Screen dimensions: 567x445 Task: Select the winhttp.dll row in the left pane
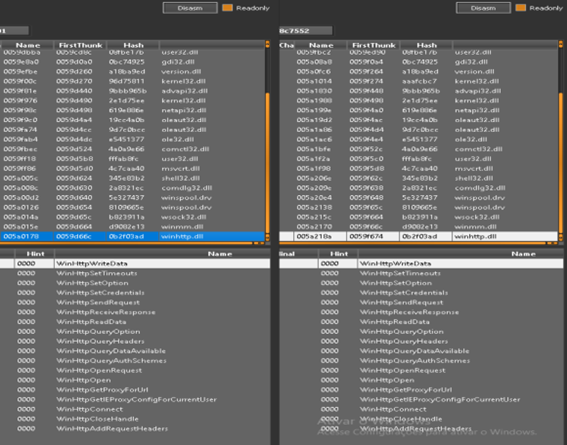point(132,236)
